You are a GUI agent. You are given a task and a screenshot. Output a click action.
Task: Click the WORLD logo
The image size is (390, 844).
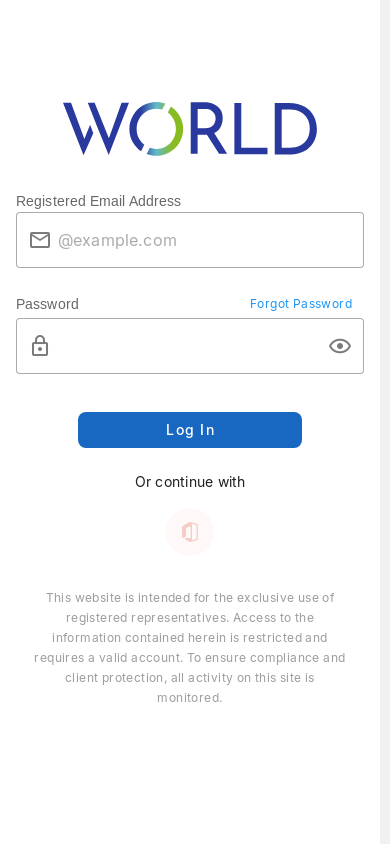[x=190, y=129]
